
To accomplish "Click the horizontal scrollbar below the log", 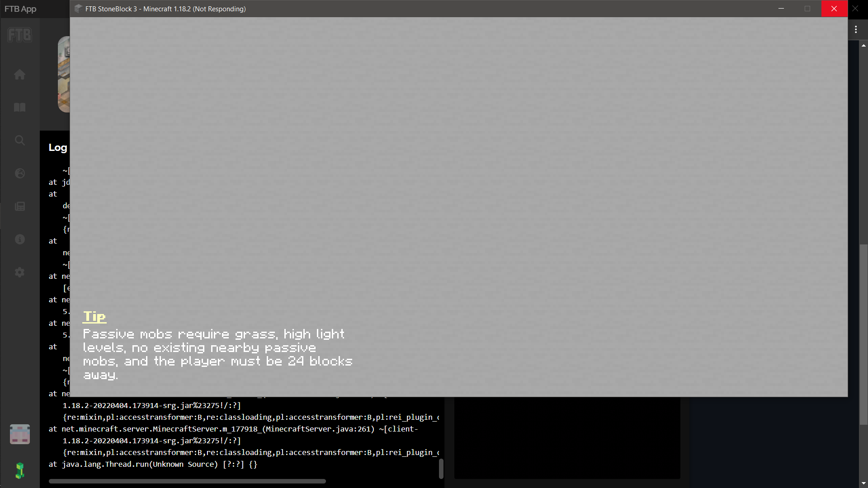I will click(x=187, y=481).
